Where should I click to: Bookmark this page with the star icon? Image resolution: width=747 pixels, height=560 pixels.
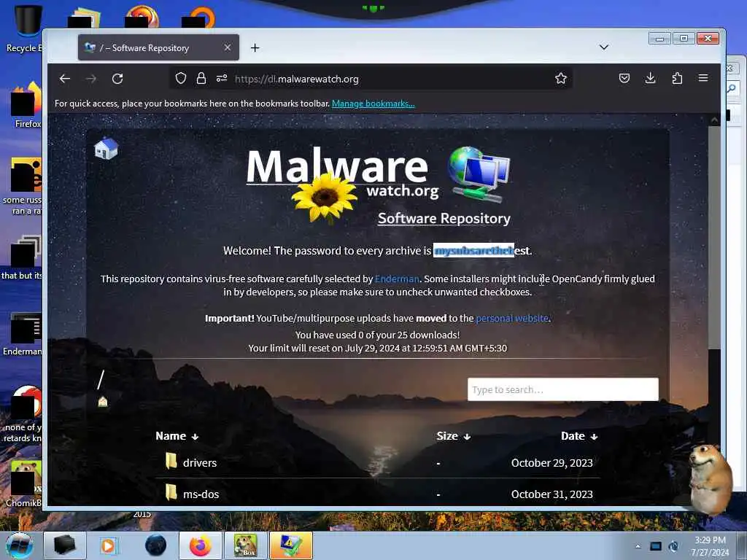click(561, 79)
